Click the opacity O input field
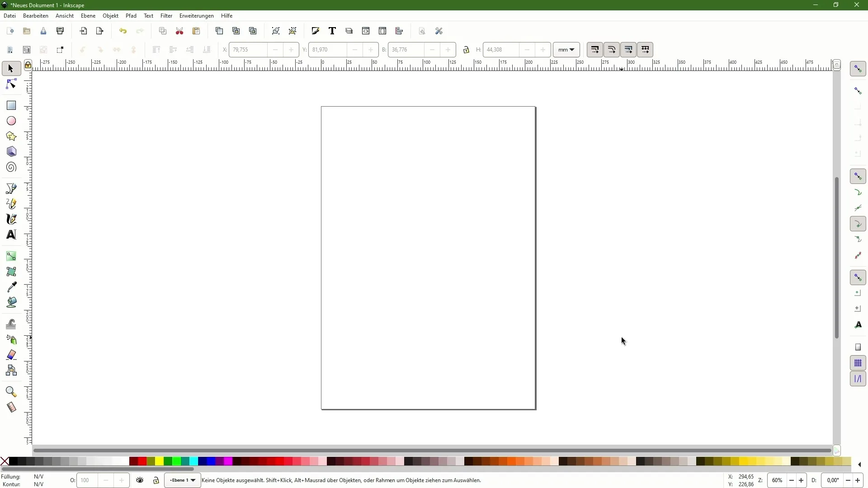The height and width of the screenshot is (488, 868). (x=87, y=480)
